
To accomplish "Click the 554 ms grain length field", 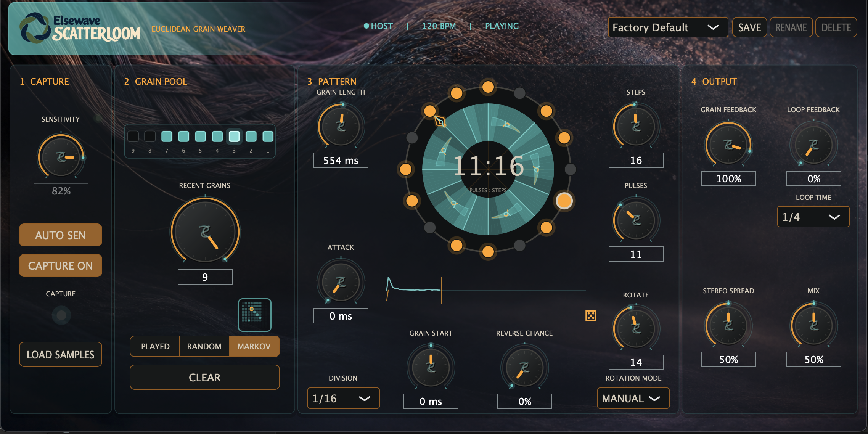I will click(341, 160).
